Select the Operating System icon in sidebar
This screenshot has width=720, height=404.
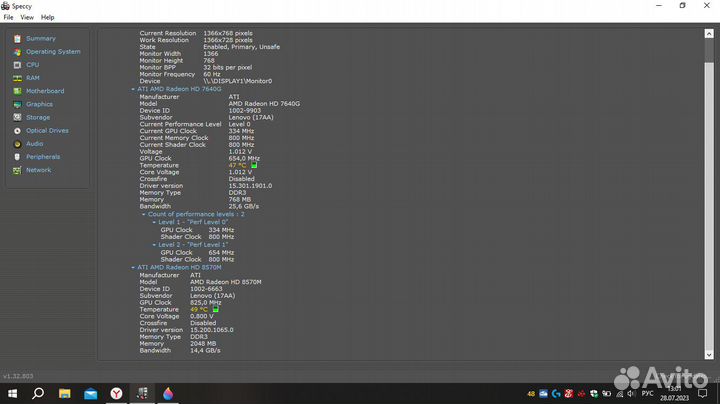[17, 52]
